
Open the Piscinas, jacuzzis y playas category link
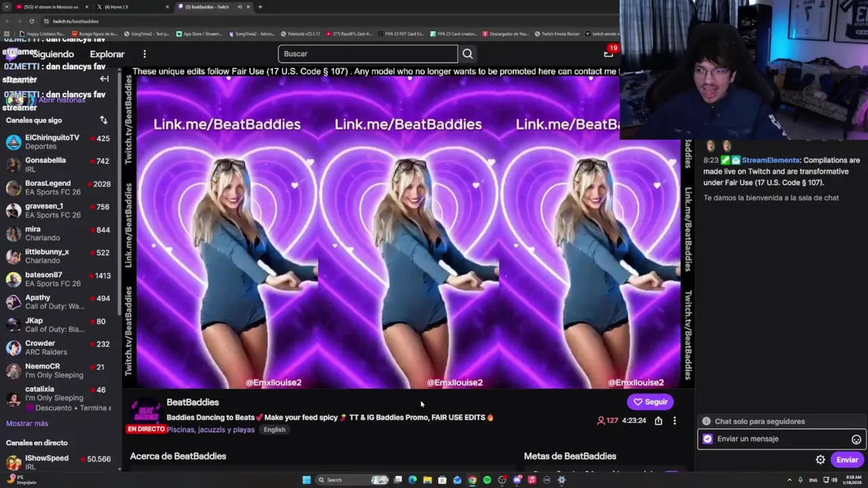coord(211,429)
